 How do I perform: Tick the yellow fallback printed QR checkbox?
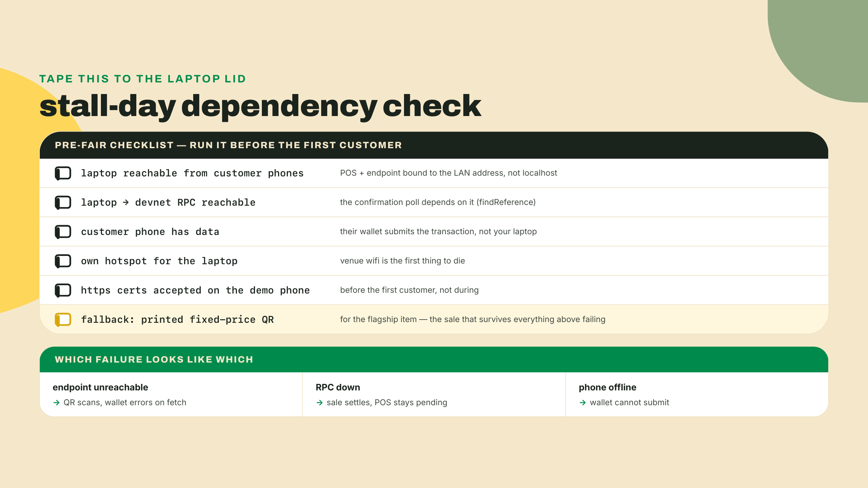pos(63,320)
